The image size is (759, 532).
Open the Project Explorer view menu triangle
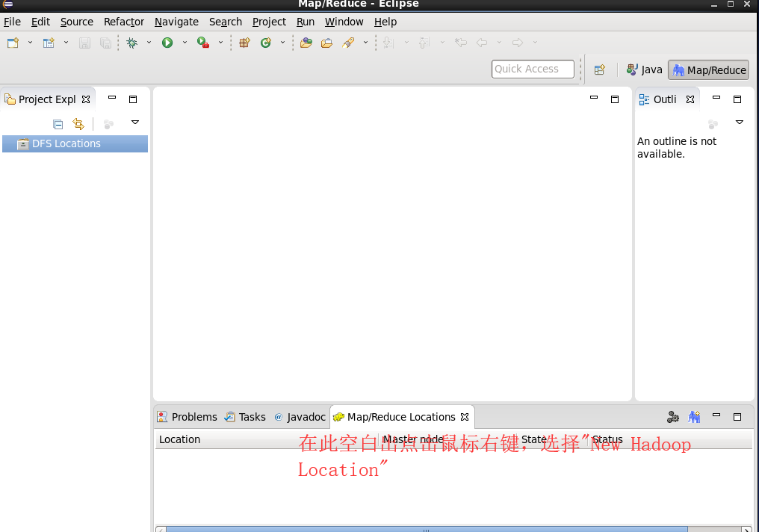pyautogui.click(x=135, y=123)
